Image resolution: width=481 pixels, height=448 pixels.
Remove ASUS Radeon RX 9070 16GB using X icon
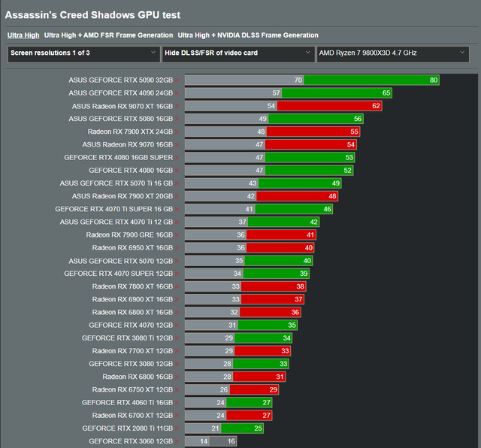pos(177,145)
